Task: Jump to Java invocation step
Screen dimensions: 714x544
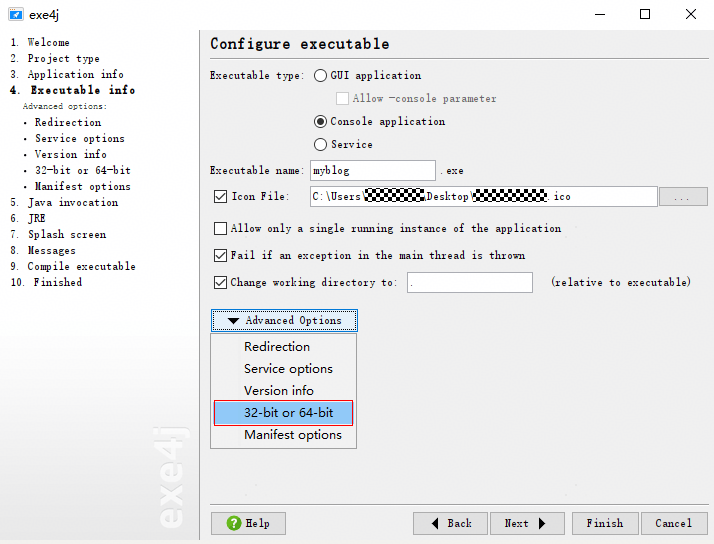Action: (64, 203)
